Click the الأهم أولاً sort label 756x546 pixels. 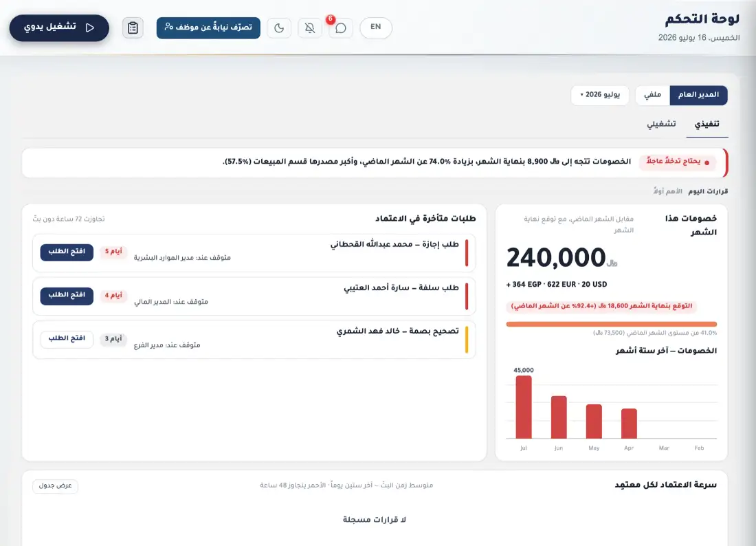[x=668, y=191]
